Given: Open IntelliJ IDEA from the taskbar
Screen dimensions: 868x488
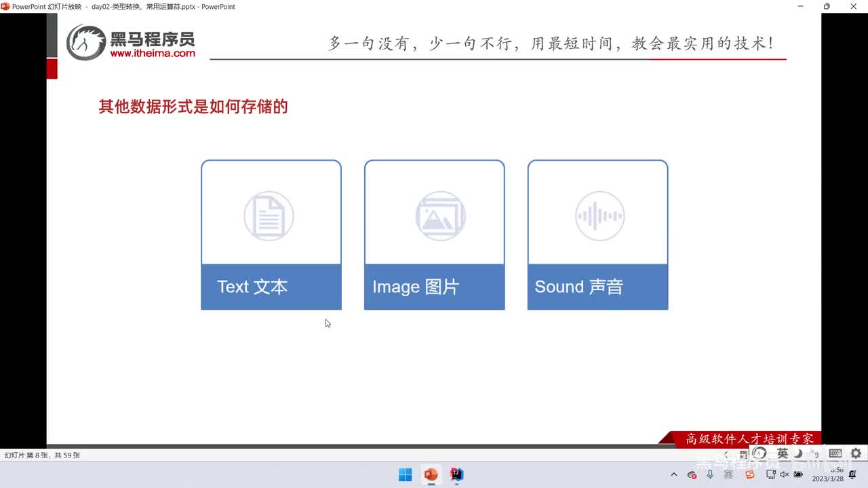Looking at the screenshot, I should tap(457, 474).
